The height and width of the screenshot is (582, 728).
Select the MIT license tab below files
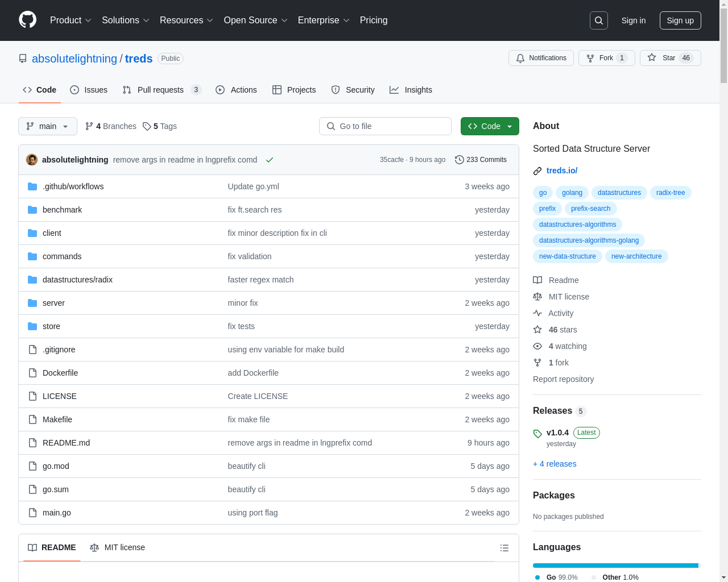[118, 547]
